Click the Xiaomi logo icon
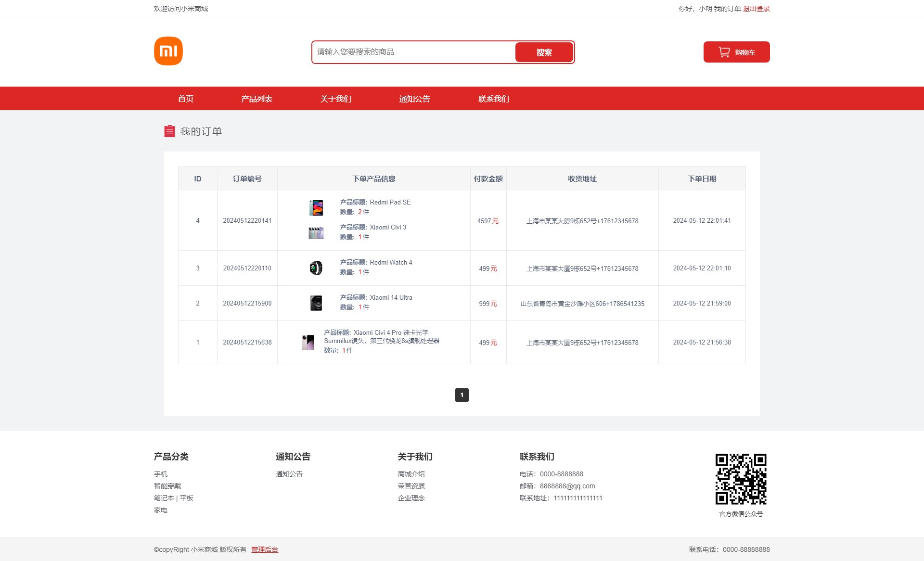 click(x=168, y=51)
